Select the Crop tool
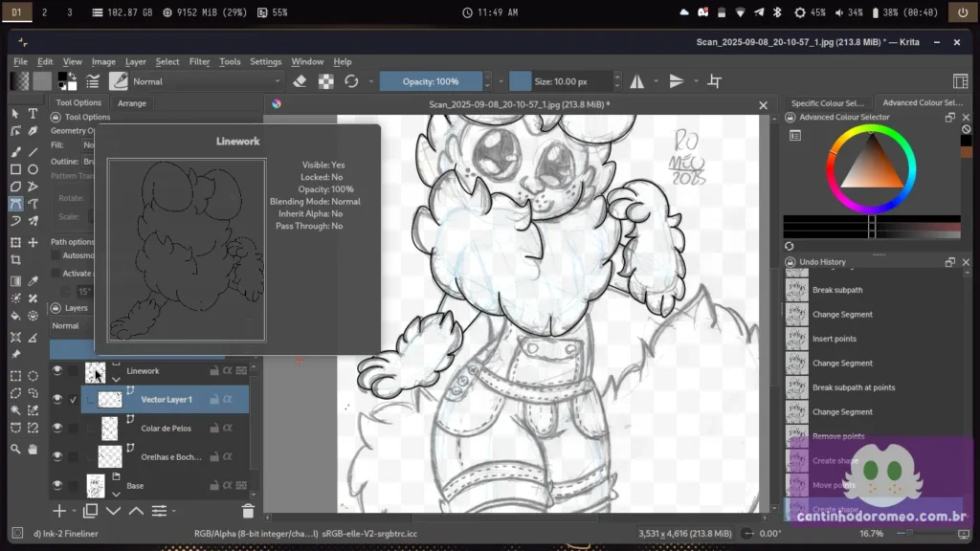Image resolution: width=980 pixels, height=551 pixels. 15,260
